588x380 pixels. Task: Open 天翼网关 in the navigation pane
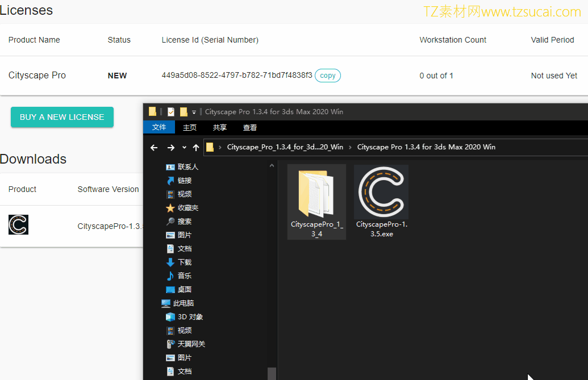pyautogui.click(x=186, y=344)
